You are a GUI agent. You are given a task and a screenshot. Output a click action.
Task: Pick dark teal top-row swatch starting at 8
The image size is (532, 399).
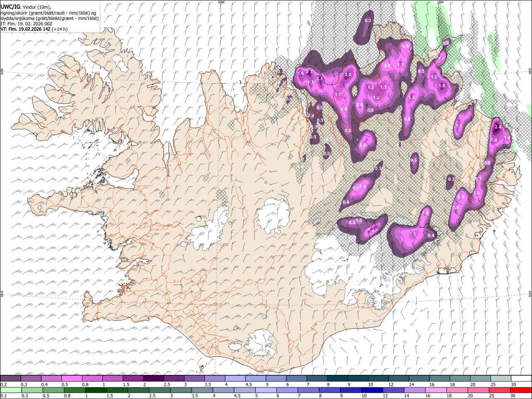(x=337, y=378)
